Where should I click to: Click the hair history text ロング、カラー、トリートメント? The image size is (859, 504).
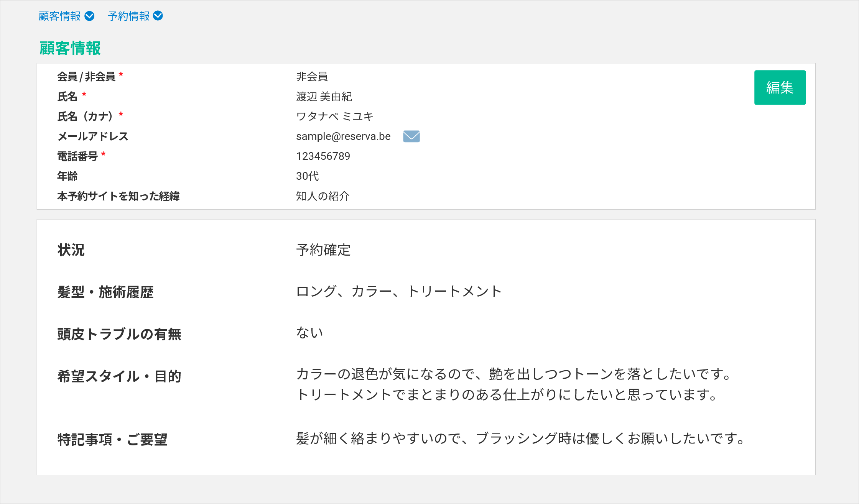pos(399,291)
